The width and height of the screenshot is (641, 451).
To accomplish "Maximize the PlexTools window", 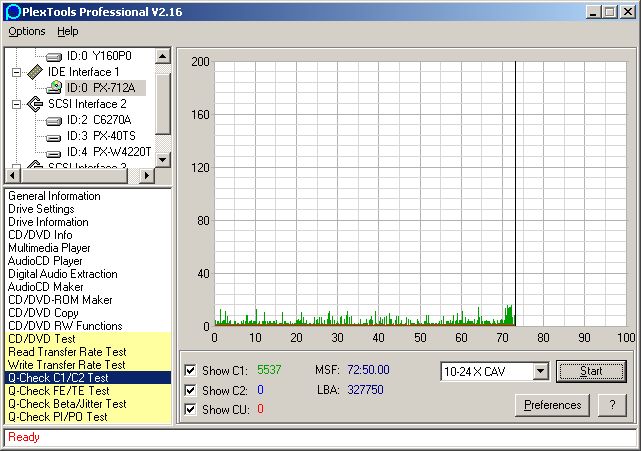I will pos(609,12).
